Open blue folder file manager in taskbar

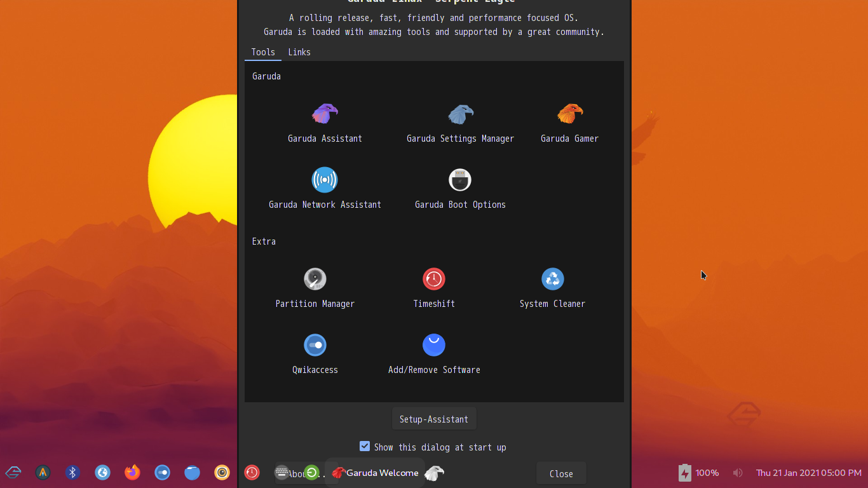(192, 472)
